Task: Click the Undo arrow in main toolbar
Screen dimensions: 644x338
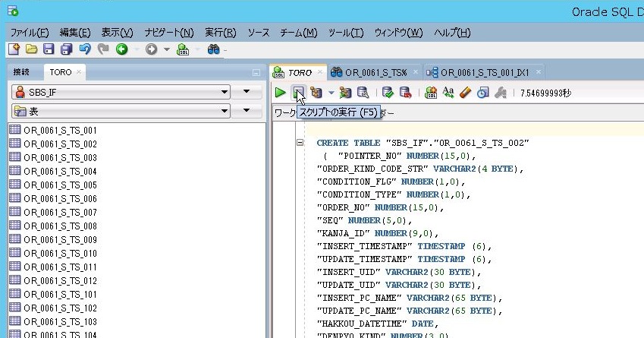Action: coord(83,49)
